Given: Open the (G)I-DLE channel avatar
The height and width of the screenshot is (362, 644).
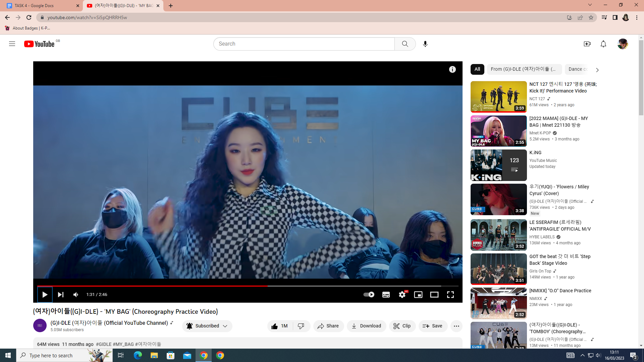Looking at the screenshot, I should click(40, 325).
